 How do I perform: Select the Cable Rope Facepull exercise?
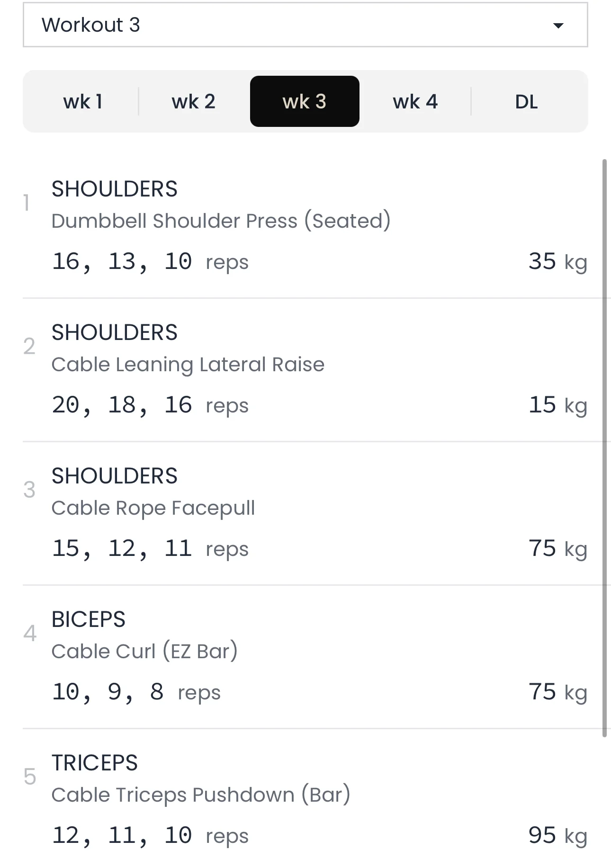coord(153,508)
